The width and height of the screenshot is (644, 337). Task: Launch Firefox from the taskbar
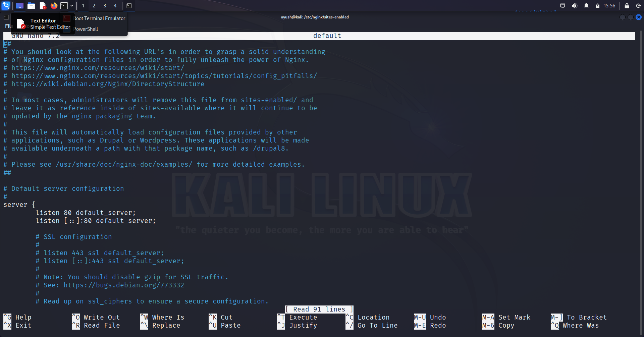[x=54, y=6]
